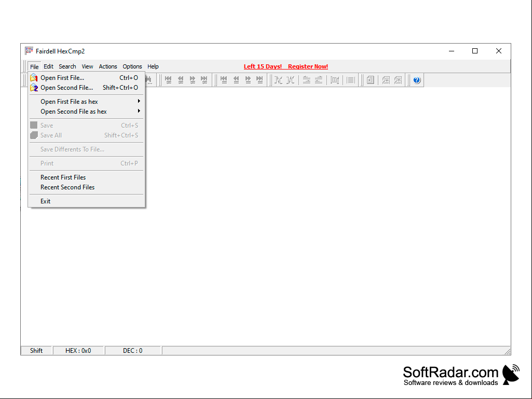Image resolution: width=532 pixels, height=399 pixels.
Task: Jump to last difference (not-equal fast-forward icon)
Action: (204, 80)
